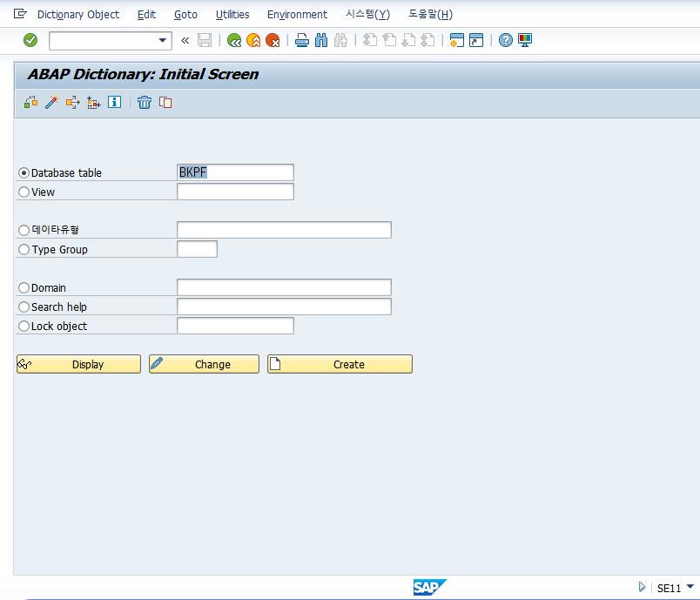Click the Help question mark icon

tap(505, 40)
